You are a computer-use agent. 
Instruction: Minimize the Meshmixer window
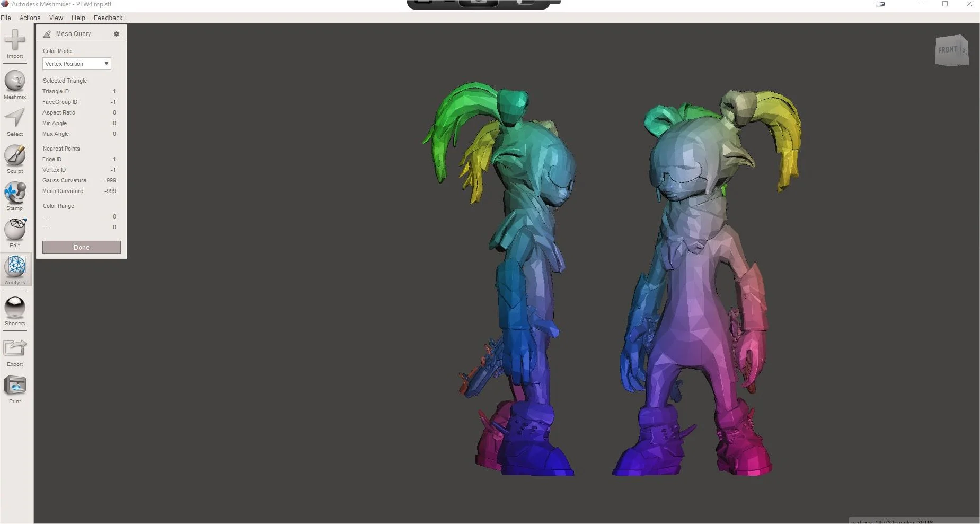921,4
